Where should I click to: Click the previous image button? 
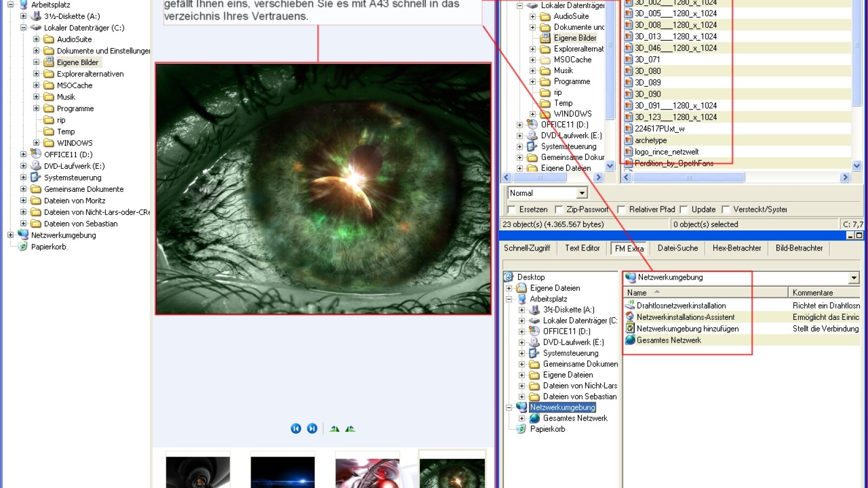pos(296,429)
